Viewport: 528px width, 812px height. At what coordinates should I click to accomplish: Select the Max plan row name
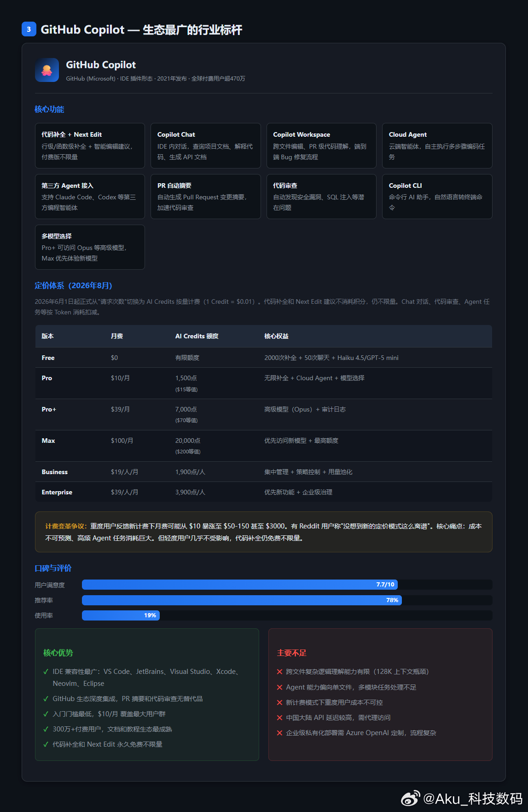(x=48, y=441)
